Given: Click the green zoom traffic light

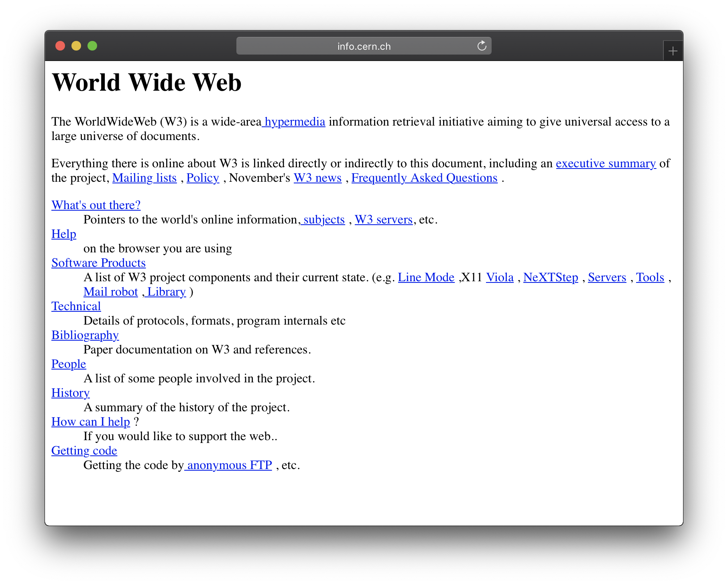Looking at the screenshot, I should (x=92, y=46).
